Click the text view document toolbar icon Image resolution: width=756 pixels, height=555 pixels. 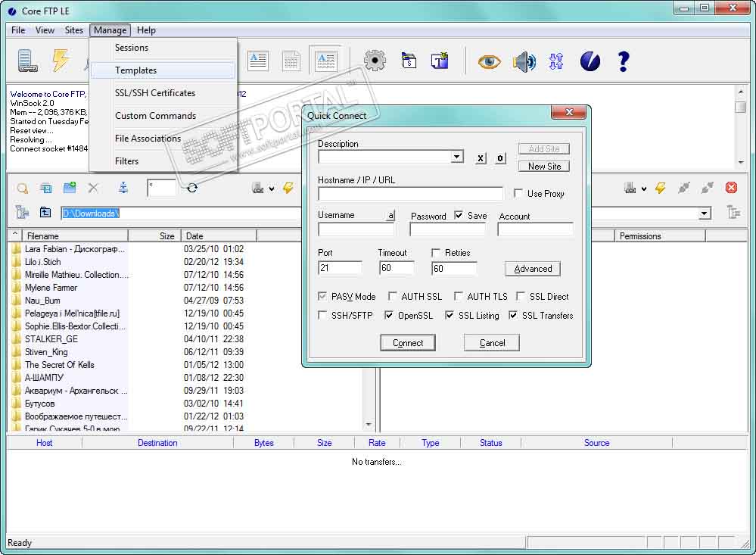[258, 61]
